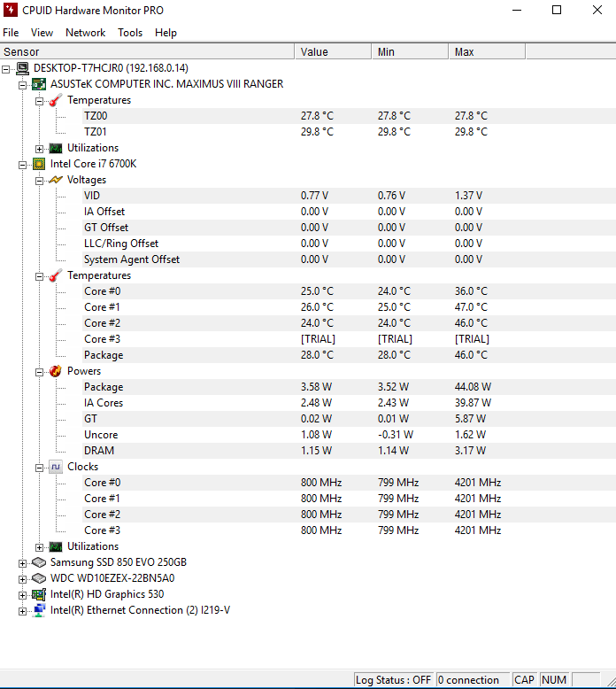Click the Log Status : OFF indicator
Viewport: 616px width, 689px height.
click(393, 680)
